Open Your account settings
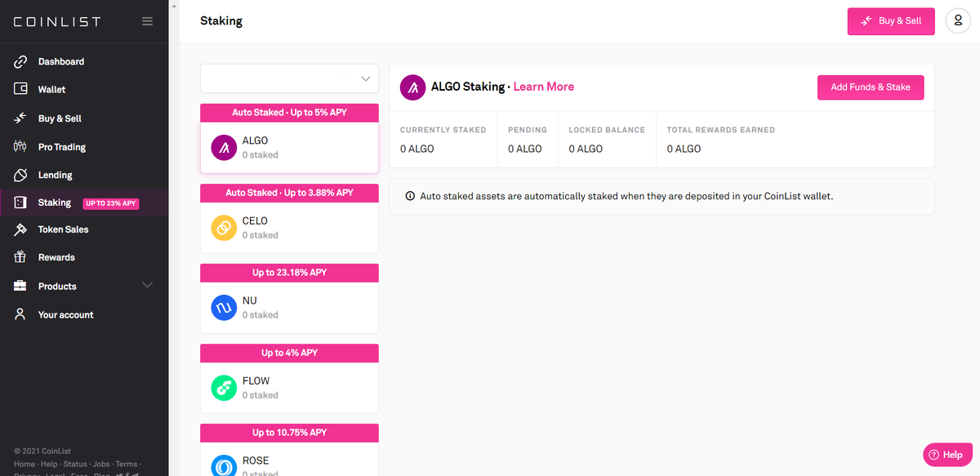 65,314
